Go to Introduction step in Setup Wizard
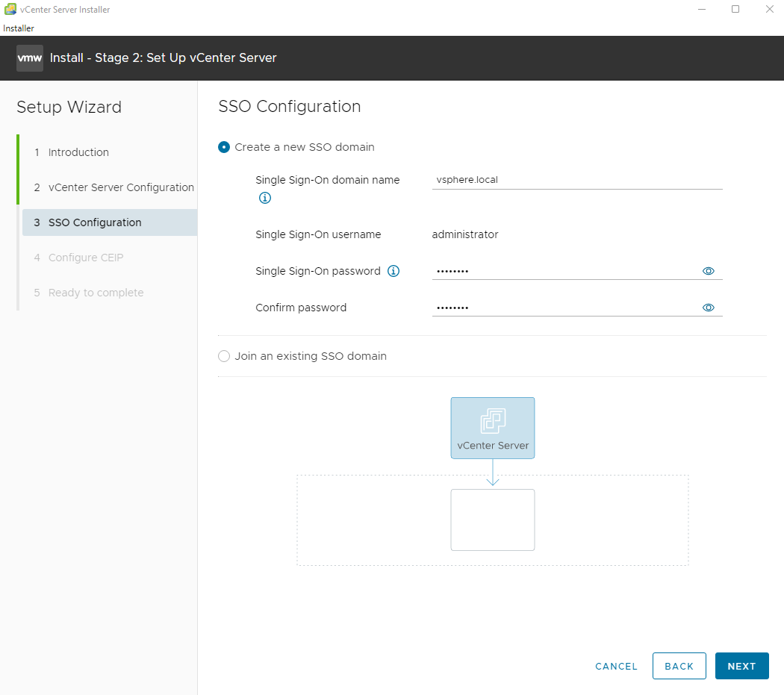Screen dimensions: 784x695 78,152
